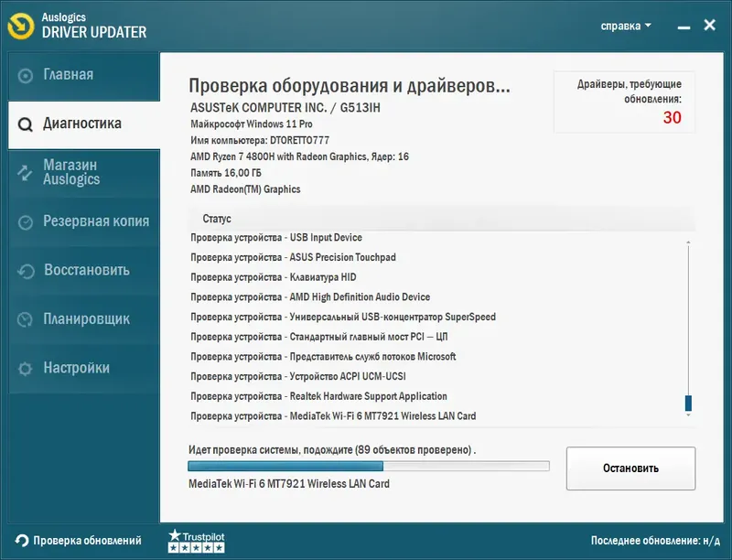Click the Auslogics logo in the header
The image size is (732, 560).
tap(20, 25)
